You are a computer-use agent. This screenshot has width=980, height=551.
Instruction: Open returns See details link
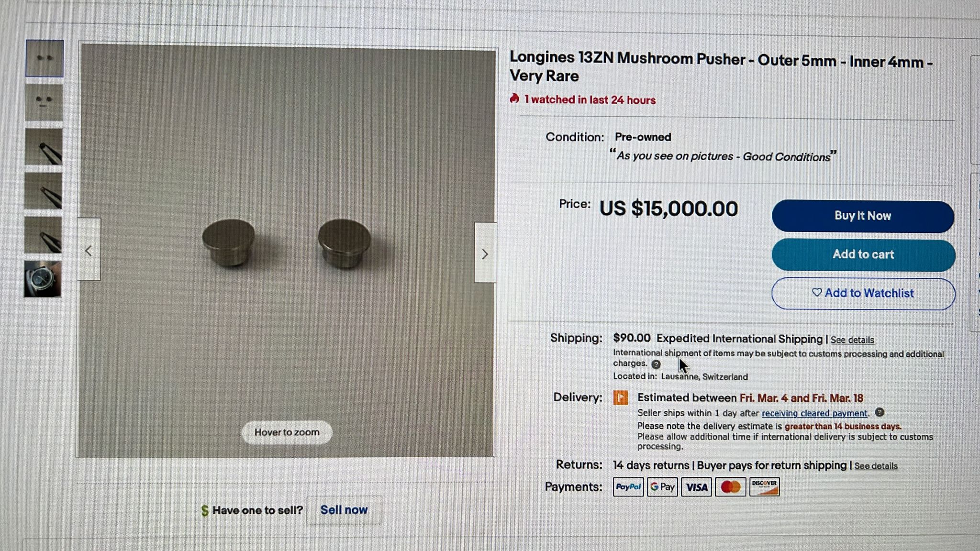click(876, 466)
